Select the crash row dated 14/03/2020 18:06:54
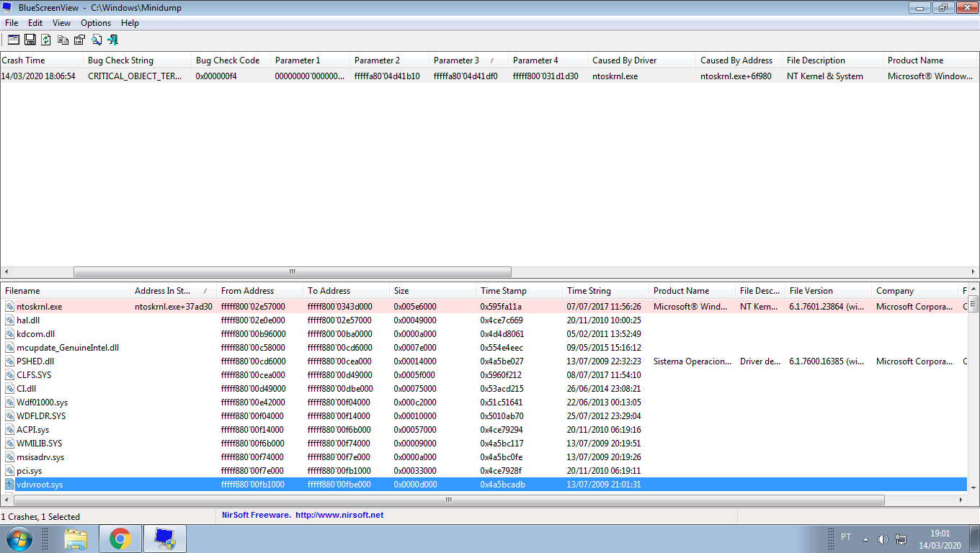The width and height of the screenshot is (980, 553). [490, 76]
